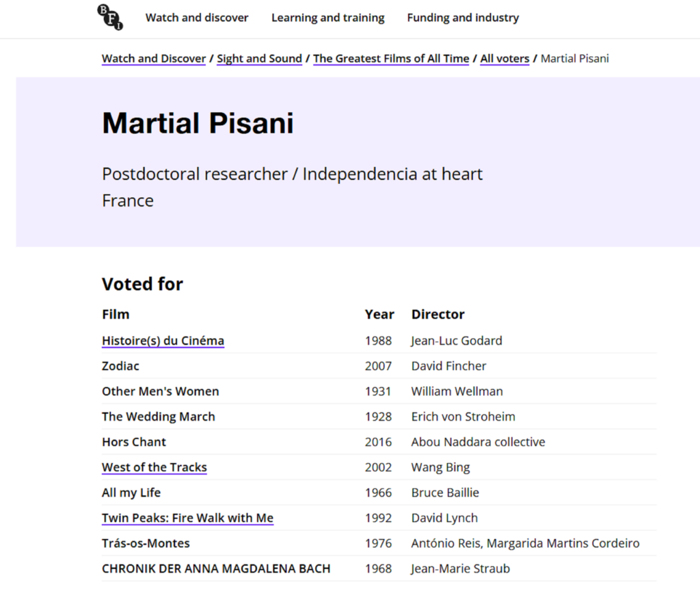Viewport: 700px width, 589px height.
Task: Open the Histoire(s) du Cinéma film link
Action: (x=163, y=341)
